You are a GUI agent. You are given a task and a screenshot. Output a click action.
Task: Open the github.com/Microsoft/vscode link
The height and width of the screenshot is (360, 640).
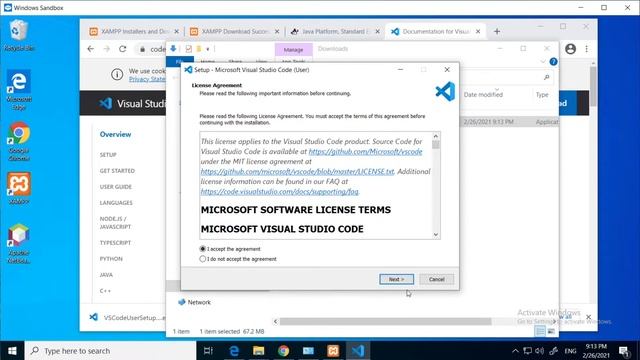click(x=365, y=151)
